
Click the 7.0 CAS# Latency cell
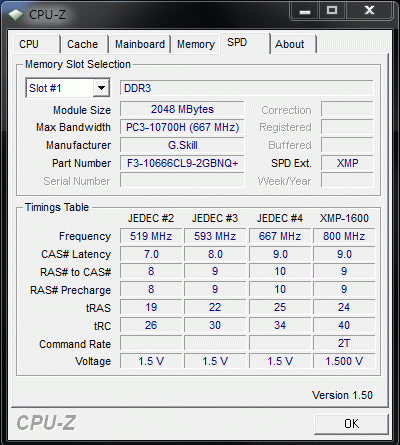151,254
